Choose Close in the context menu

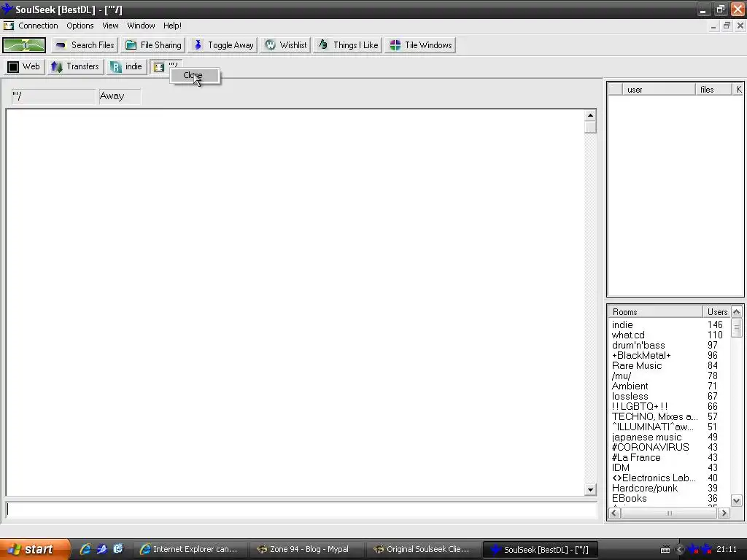195,76
